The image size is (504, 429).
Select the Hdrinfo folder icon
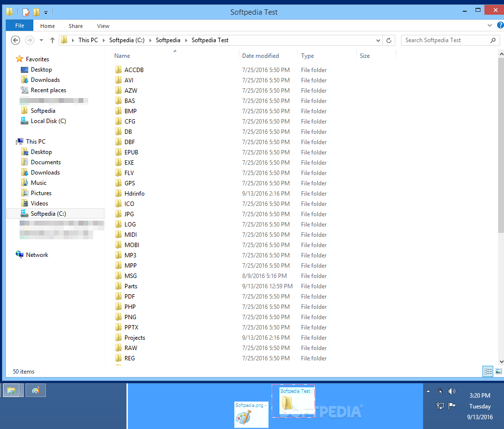point(119,193)
